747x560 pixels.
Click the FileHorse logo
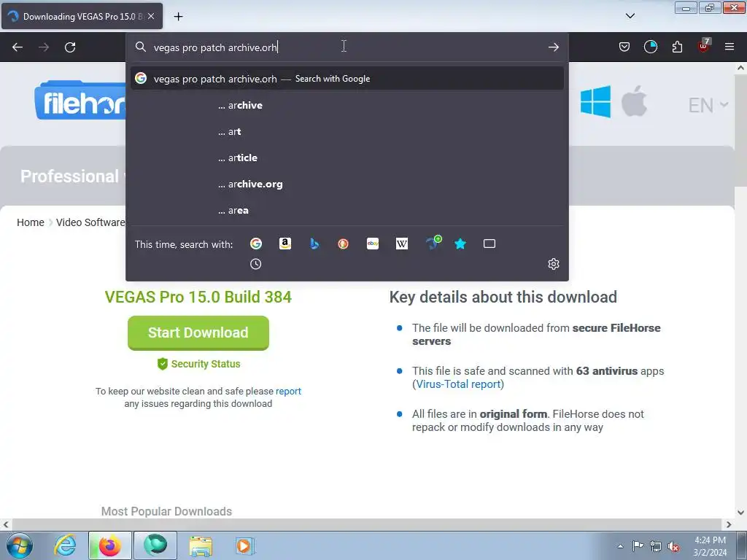(x=80, y=101)
